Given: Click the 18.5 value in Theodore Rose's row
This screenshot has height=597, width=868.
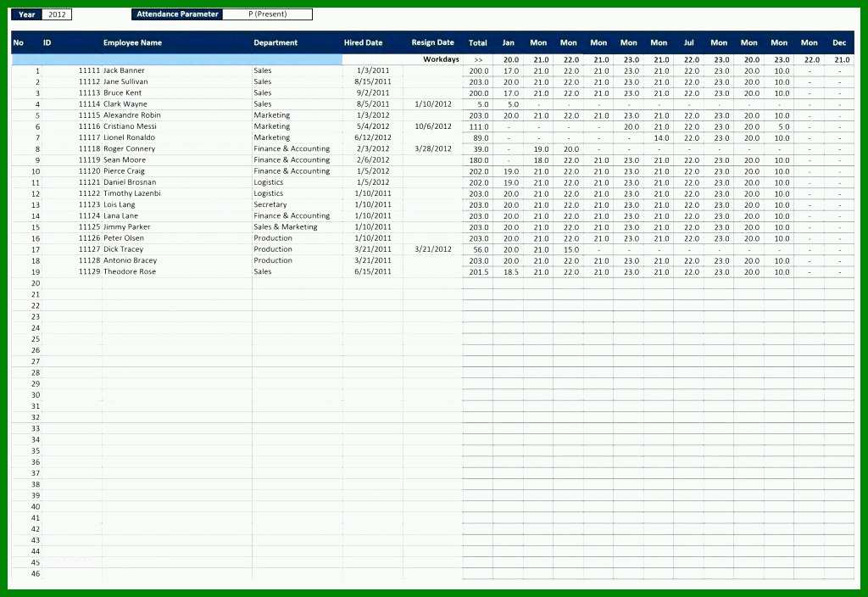Looking at the screenshot, I should 511,272.
